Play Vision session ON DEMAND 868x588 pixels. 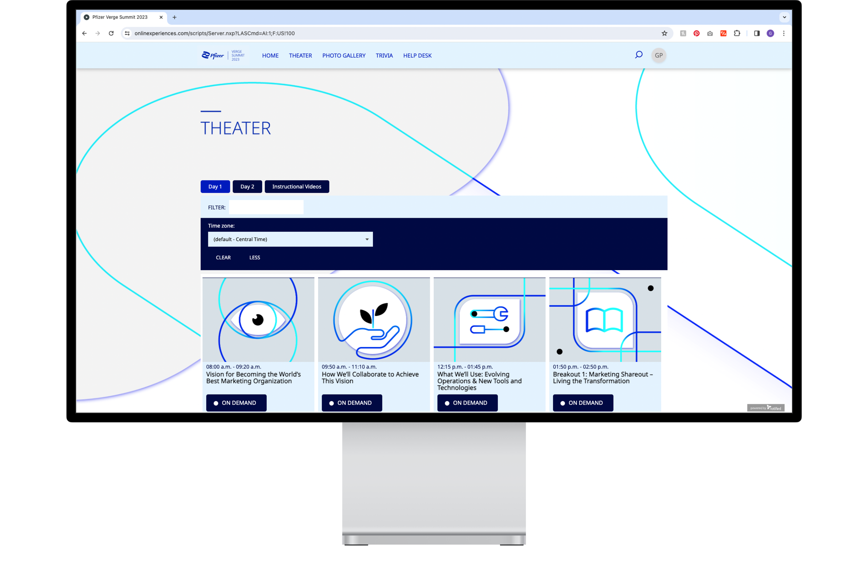[x=236, y=403]
